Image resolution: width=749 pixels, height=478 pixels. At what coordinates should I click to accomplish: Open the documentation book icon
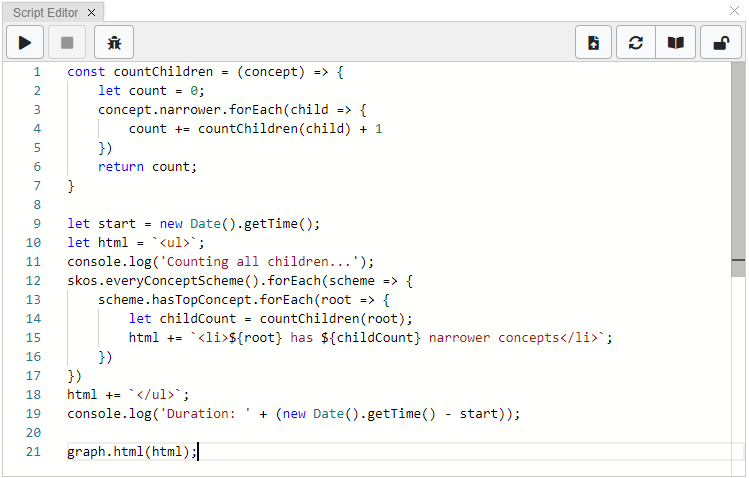676,43
